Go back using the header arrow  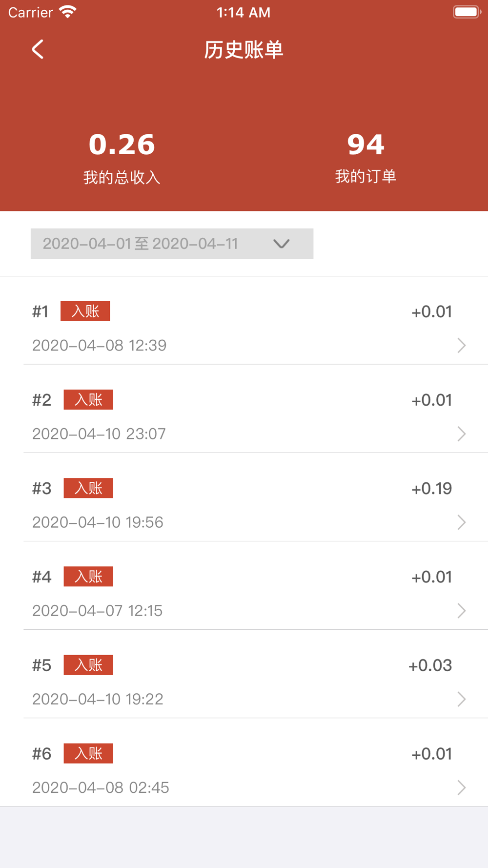coord(38,49)
